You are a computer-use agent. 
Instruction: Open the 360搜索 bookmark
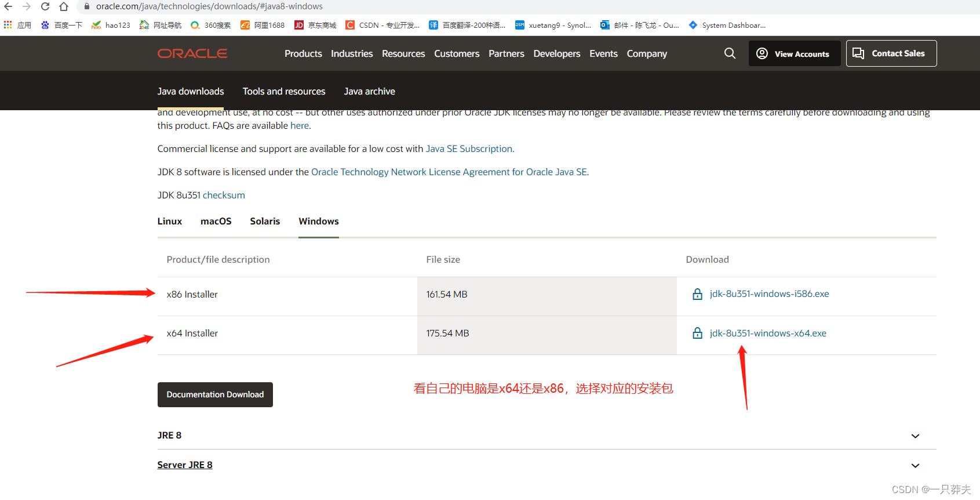tap(210, 25)
